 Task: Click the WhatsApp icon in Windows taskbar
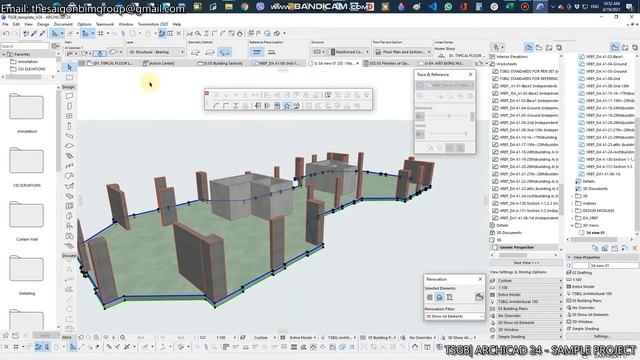point(449,7)
